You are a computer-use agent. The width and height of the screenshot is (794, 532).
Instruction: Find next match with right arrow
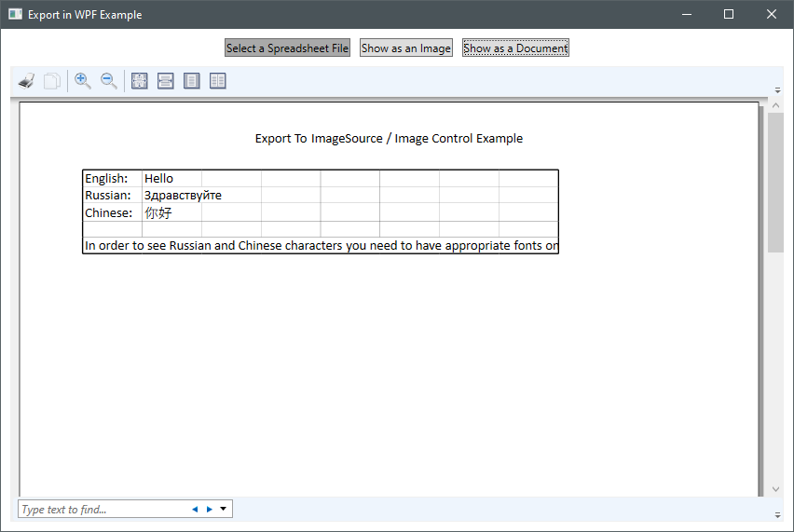[210, 510]
